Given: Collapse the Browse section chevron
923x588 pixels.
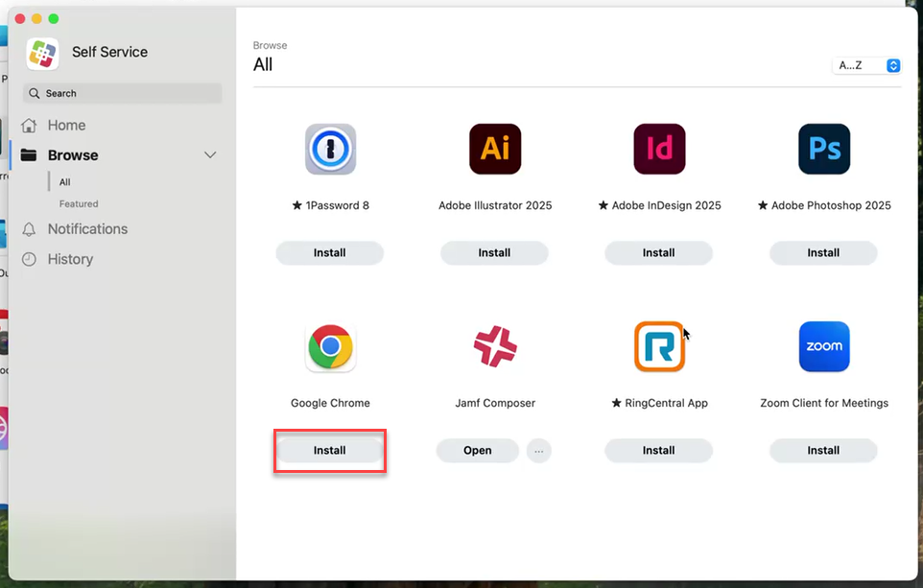Looking at the screenshot, I should pos(210,155).
